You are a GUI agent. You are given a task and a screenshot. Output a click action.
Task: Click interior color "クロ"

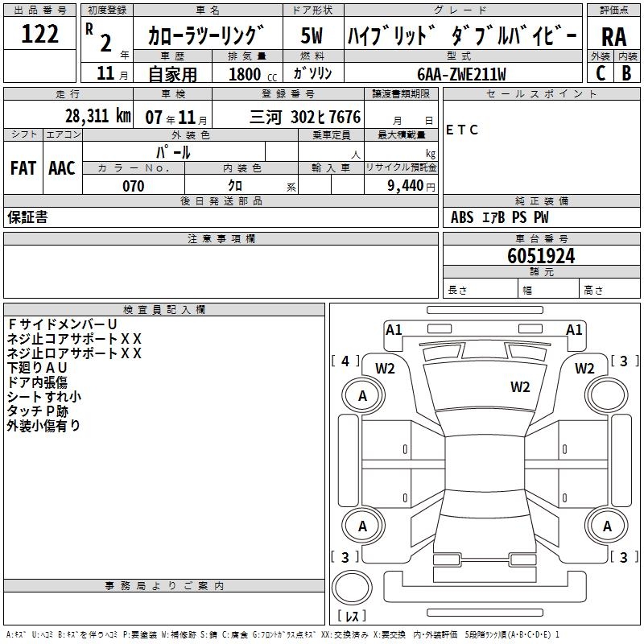coord(235,186)
